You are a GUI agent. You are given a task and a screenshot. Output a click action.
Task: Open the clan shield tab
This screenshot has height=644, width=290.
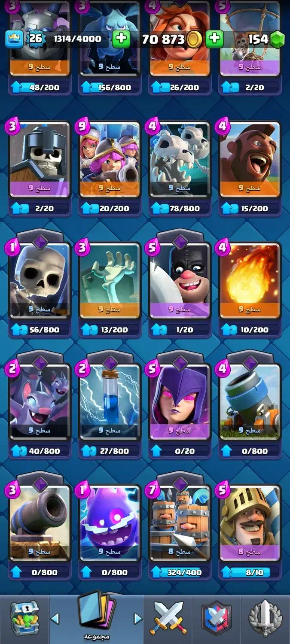point(217,618)
